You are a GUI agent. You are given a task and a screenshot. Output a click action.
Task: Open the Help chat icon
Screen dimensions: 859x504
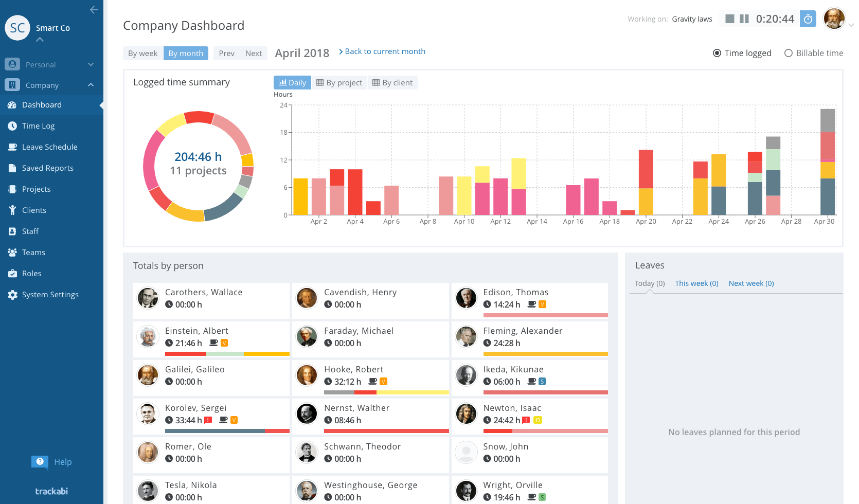tap(40, 462)
